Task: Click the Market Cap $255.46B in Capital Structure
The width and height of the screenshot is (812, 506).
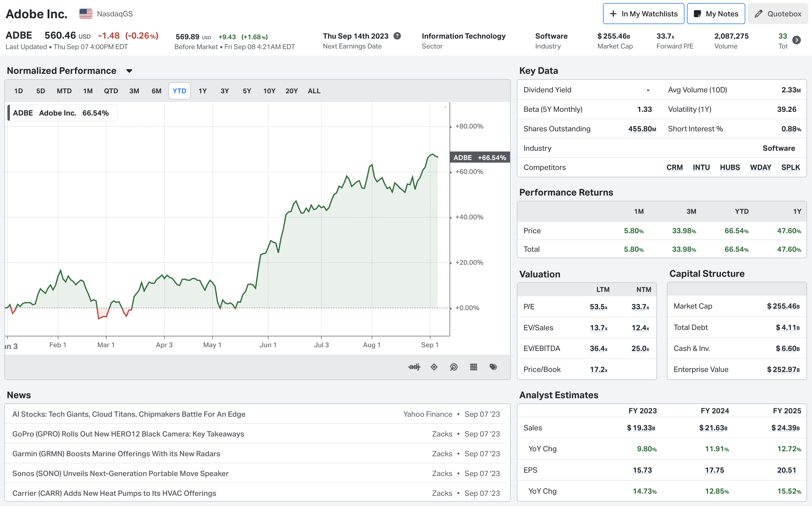Action: 783,306
